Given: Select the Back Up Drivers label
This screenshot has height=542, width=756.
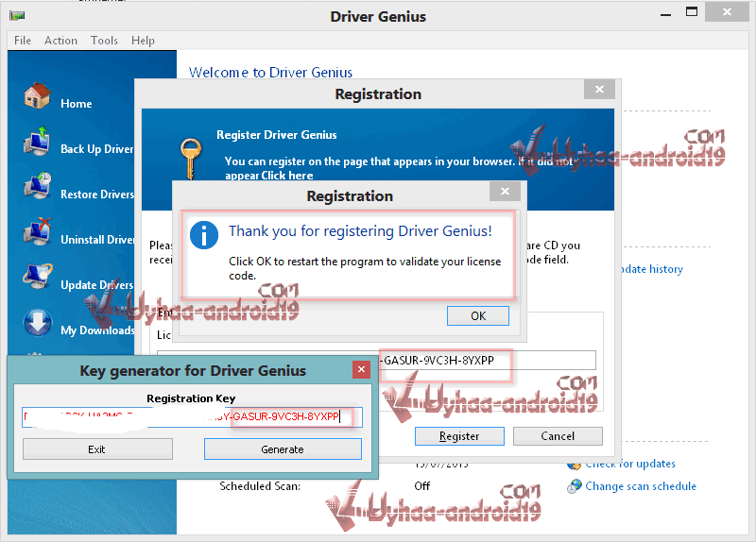Looking at the screenshot, I should click(97, 149).
